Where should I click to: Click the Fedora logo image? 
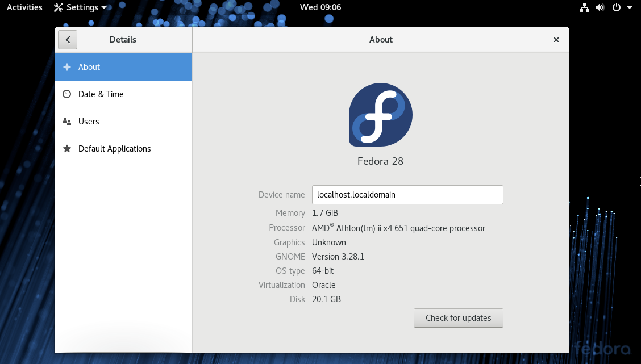(381, 115)
